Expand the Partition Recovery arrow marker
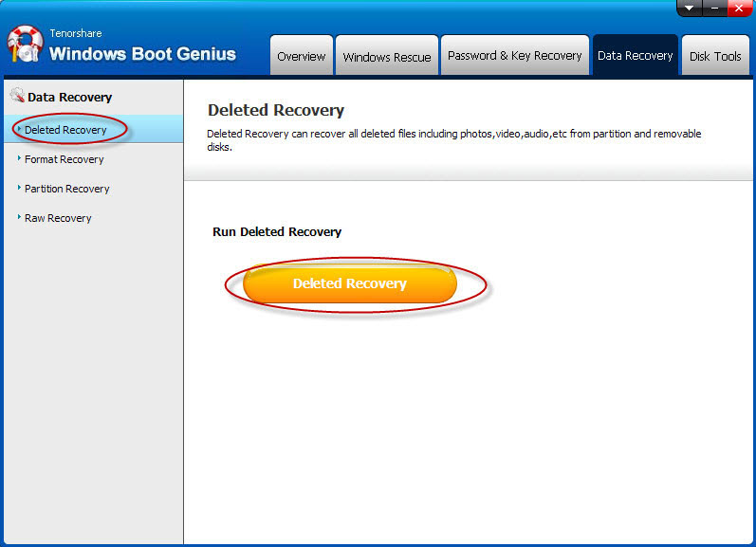Screen dimensions: 756x547 tap(19, 189)
